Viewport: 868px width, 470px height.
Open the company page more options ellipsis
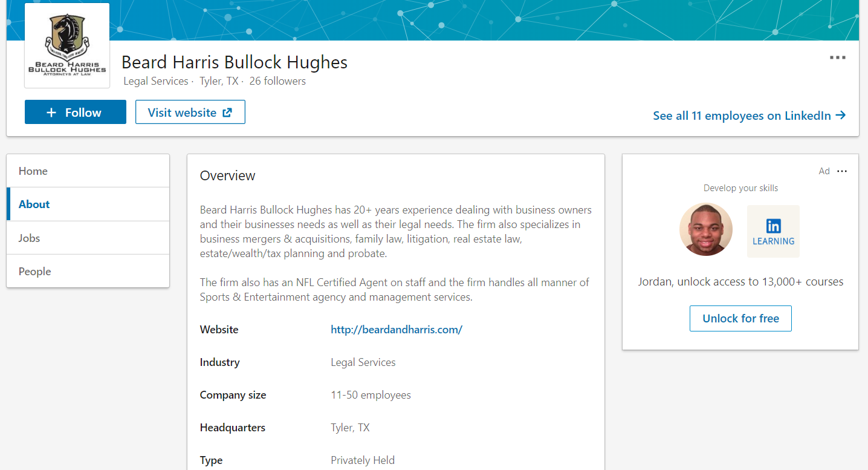pos(837,57)
